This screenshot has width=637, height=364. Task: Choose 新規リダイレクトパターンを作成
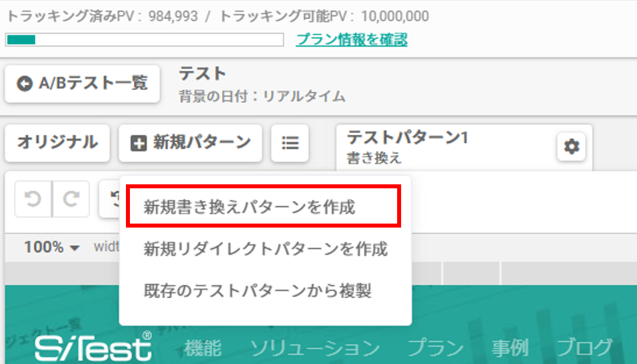pos(265,248)
